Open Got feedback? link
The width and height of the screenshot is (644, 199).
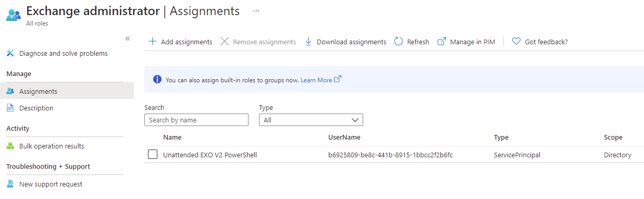tap(540, 42)
